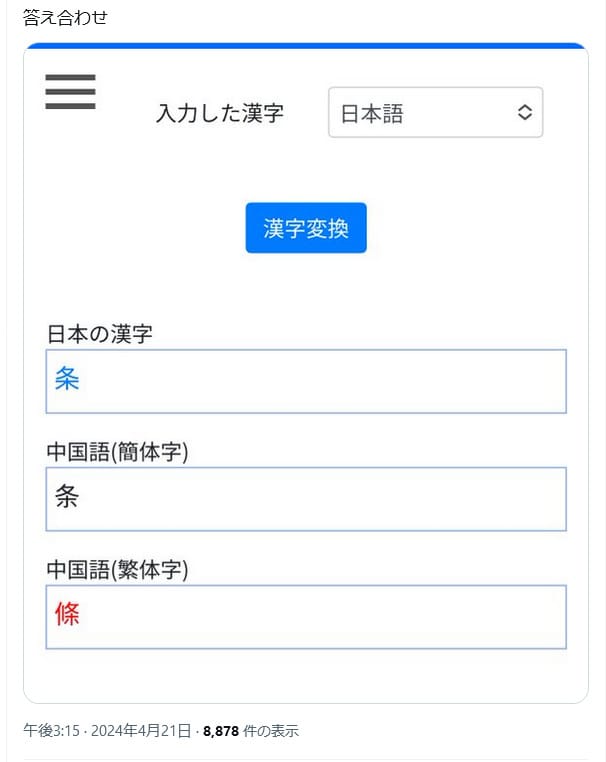Click the black 条 simplified character
606x762 pixels.
coord(67,496)
